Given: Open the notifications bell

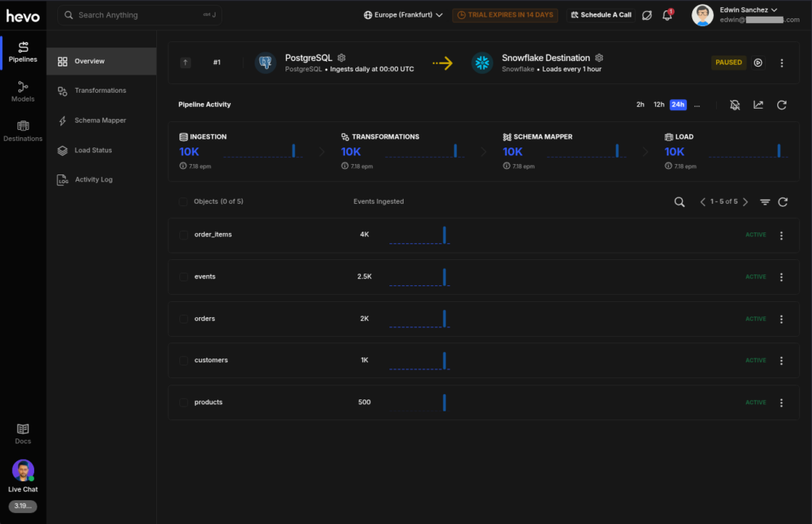Looking at the screenshot, I should (668, 15).
